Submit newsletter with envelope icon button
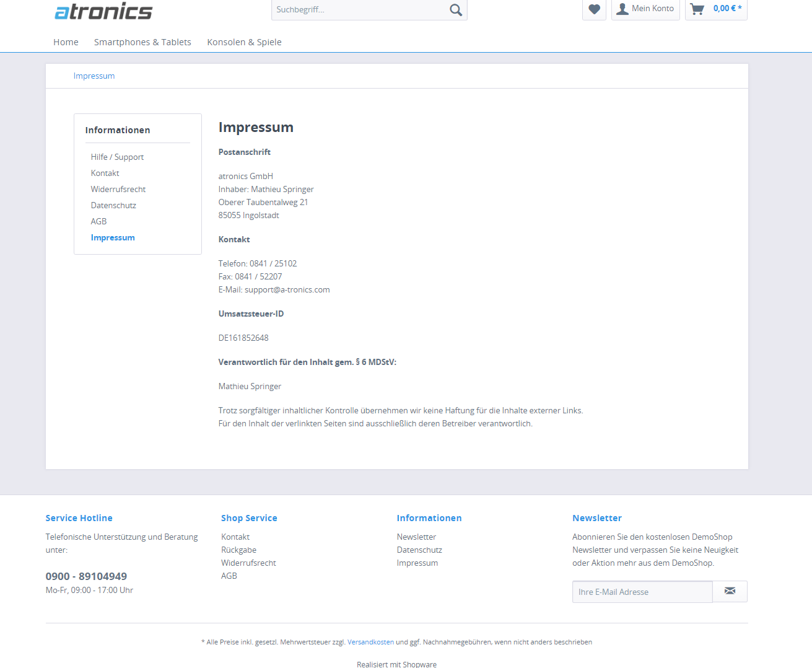Screen dimensions: 812x668 730,591
